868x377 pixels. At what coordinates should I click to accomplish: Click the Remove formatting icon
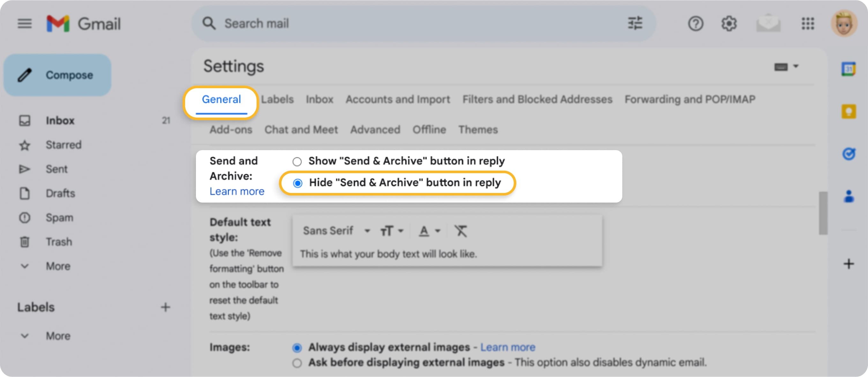[460, 231]
